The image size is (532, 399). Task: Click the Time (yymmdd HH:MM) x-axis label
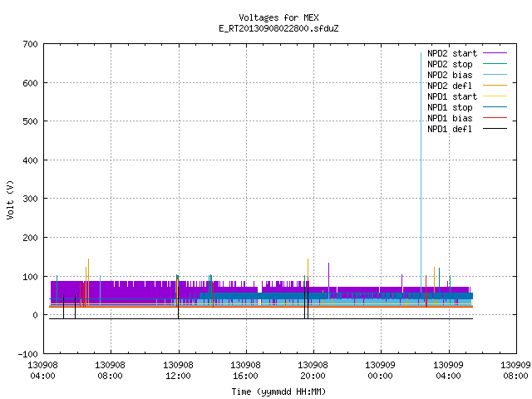(278, 392)
